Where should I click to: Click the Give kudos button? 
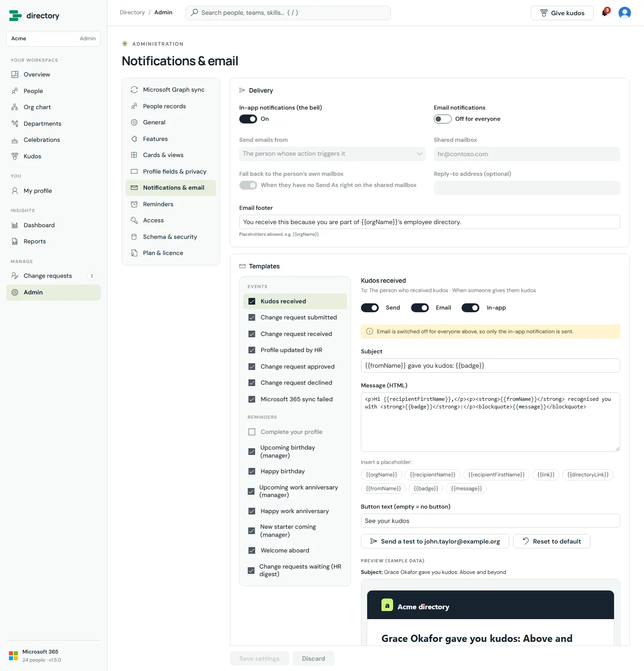pos(562,13)
